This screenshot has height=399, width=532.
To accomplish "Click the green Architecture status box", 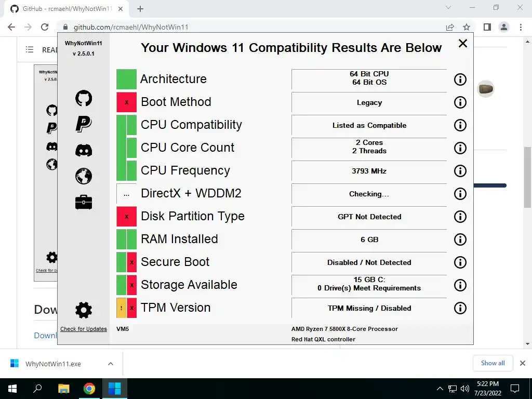I will (x=127, y=79).
